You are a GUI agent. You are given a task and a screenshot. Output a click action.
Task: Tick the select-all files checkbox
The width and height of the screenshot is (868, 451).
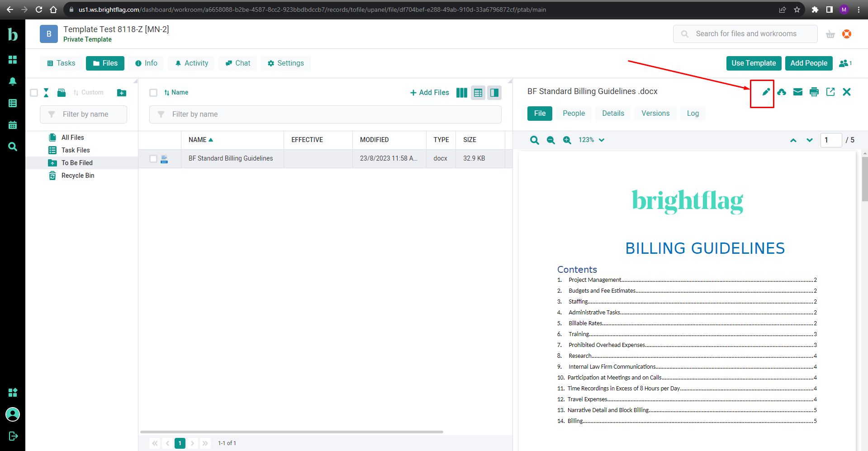pyautogui.click(x=153, y=93)
